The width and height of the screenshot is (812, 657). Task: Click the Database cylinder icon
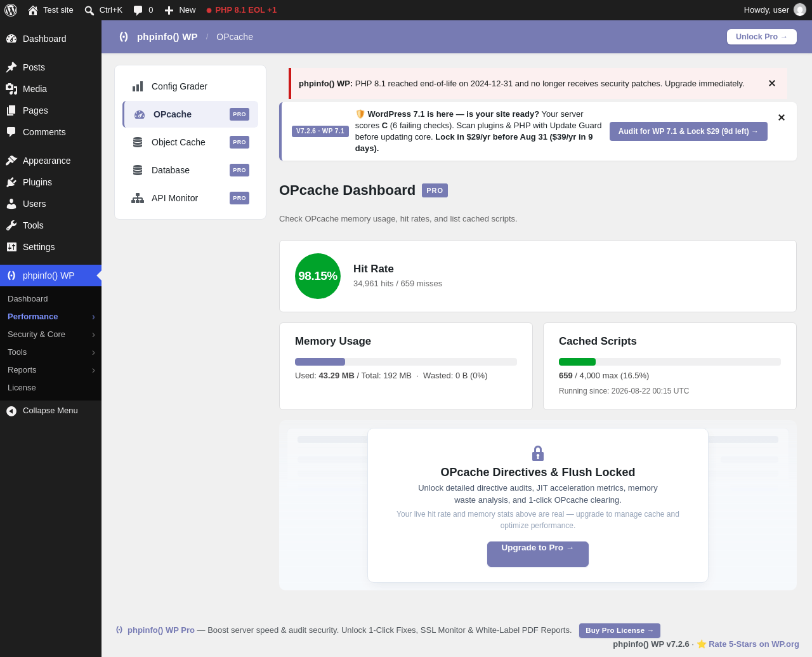coord(138,170)
